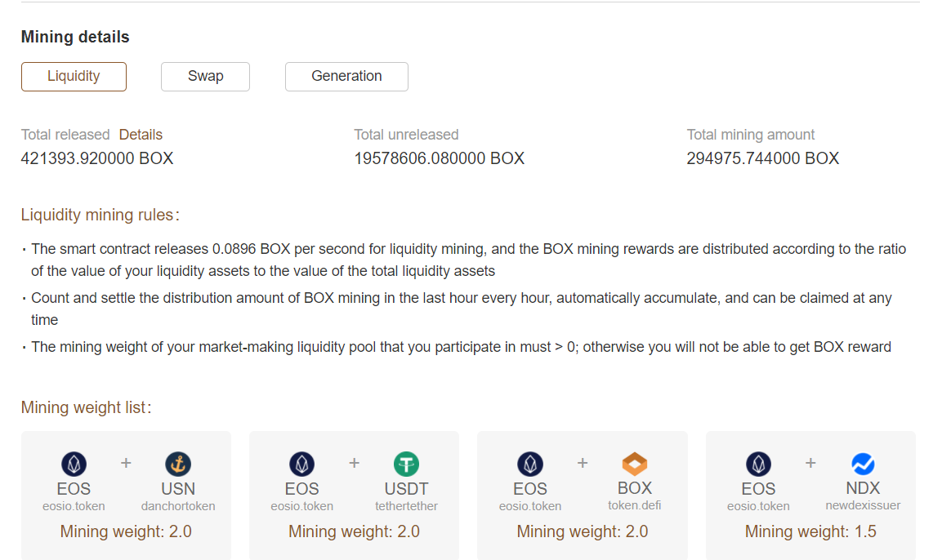Click the USN anchor token icon

click(178, 464)
